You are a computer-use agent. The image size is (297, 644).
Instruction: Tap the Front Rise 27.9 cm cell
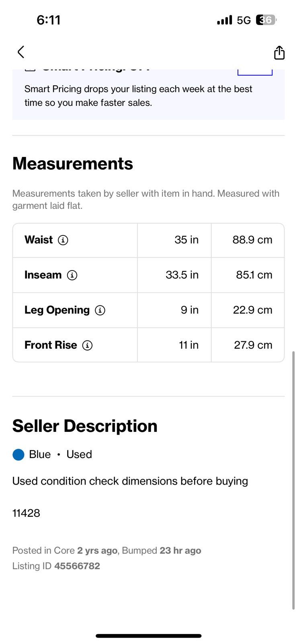tap(248, 345)
